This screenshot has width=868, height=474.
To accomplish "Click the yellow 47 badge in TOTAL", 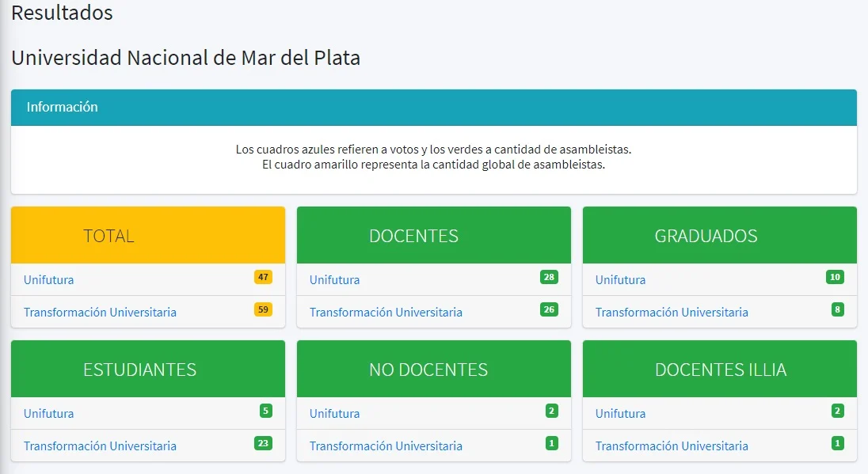I will [x=263, y=277].
